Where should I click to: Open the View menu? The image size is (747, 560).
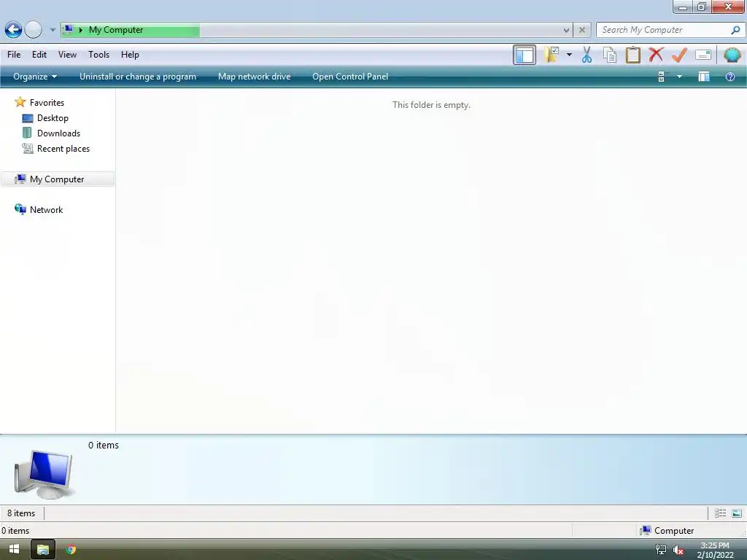pos(67,55)
